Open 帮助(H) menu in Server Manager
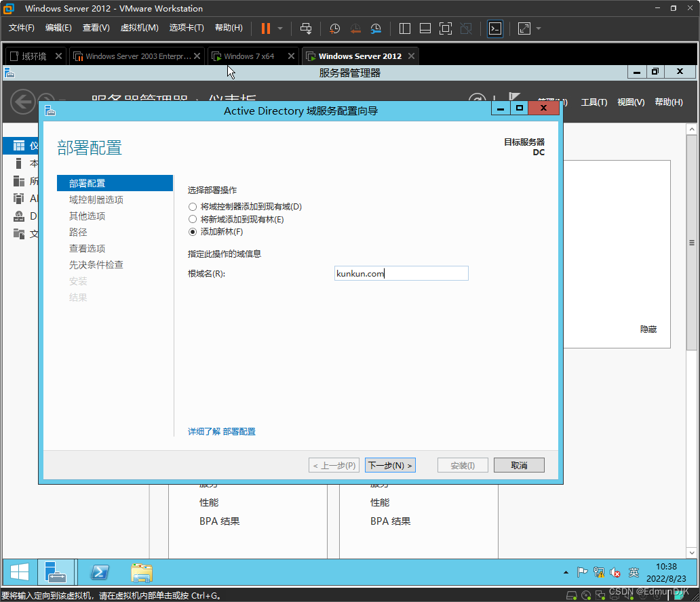The width and height of the screenshot is (700, 602). 669,102
